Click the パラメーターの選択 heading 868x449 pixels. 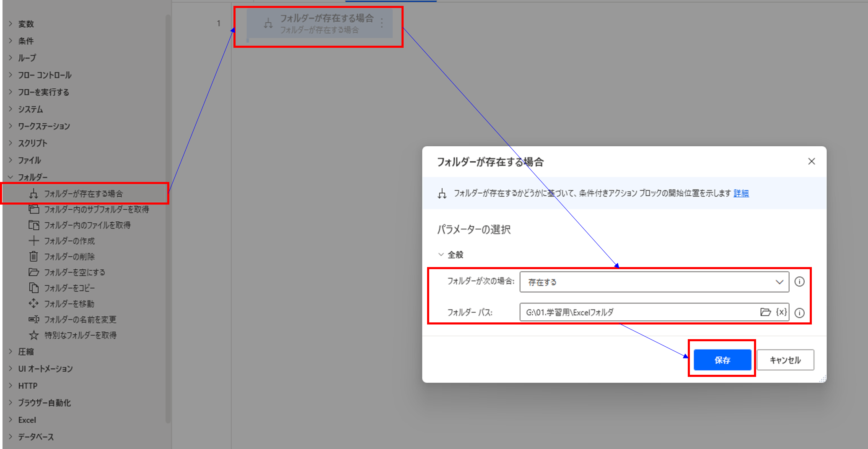474,229
